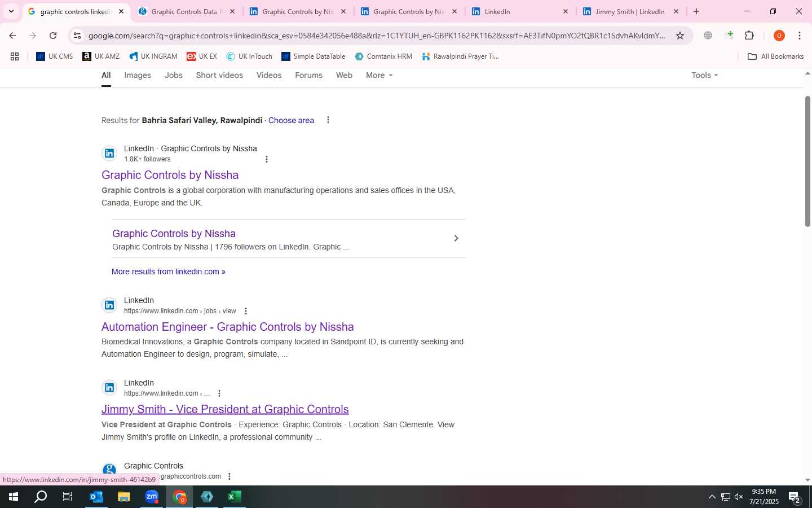Click the Choose area link
The height and width of the screenshot is (508, 812).
click(291, 120)
